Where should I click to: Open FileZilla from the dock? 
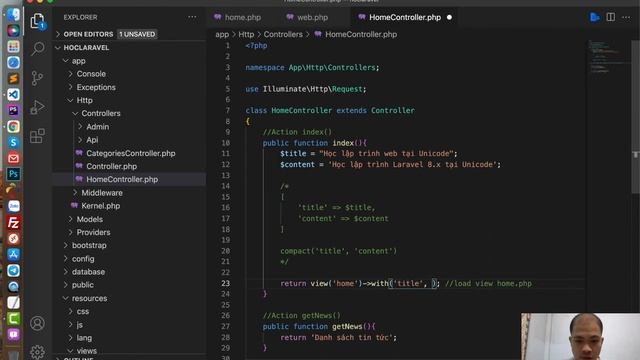(x=13, y=222)
